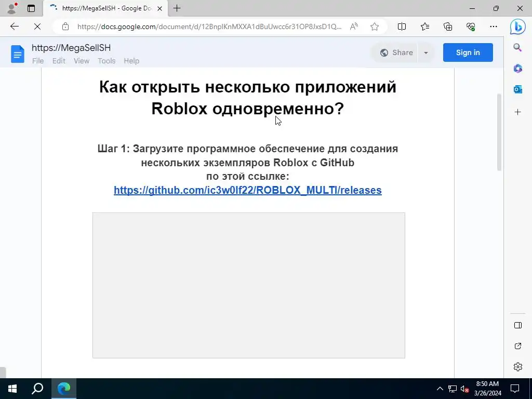Open the View menu

[82, 61]
